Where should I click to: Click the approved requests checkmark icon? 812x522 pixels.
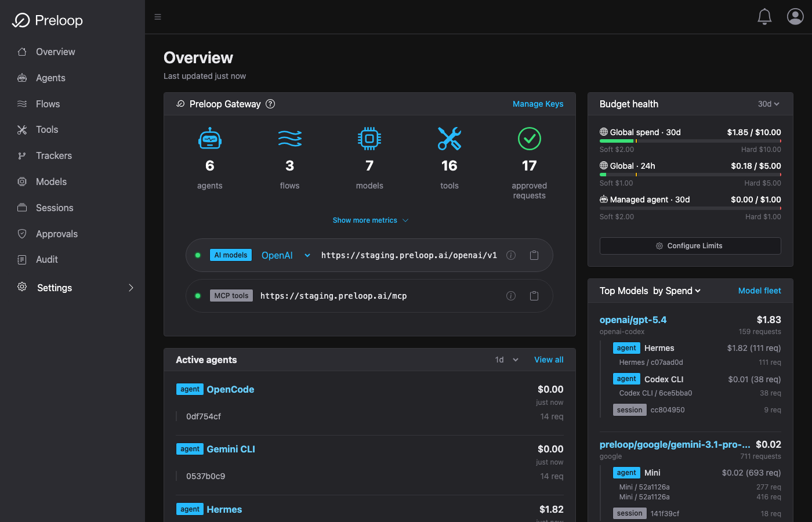[530, 139]
